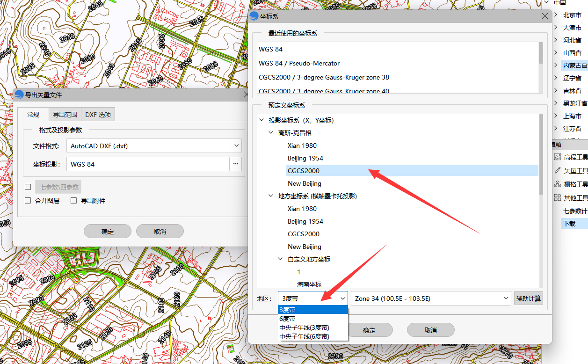Screen dimensions: 588x364
Task: Select 3度带 in the dropdown list
Action: point(313,310)
